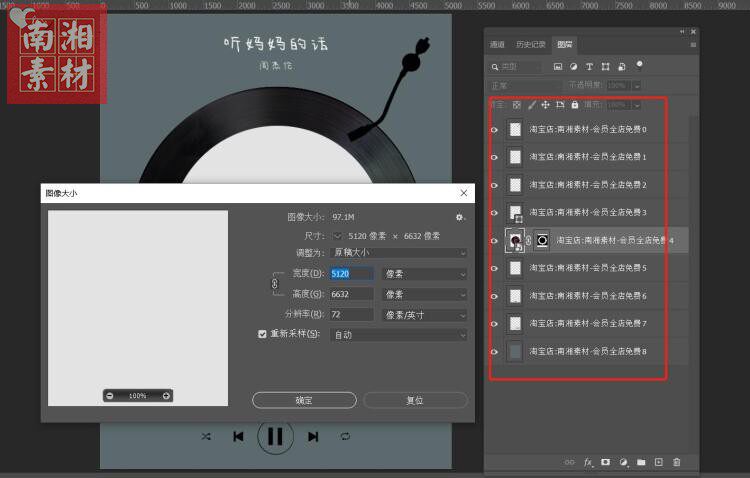Open the width unit 像素 dropdown
Viewport: 750px width, 478px height.
[425, 274]
